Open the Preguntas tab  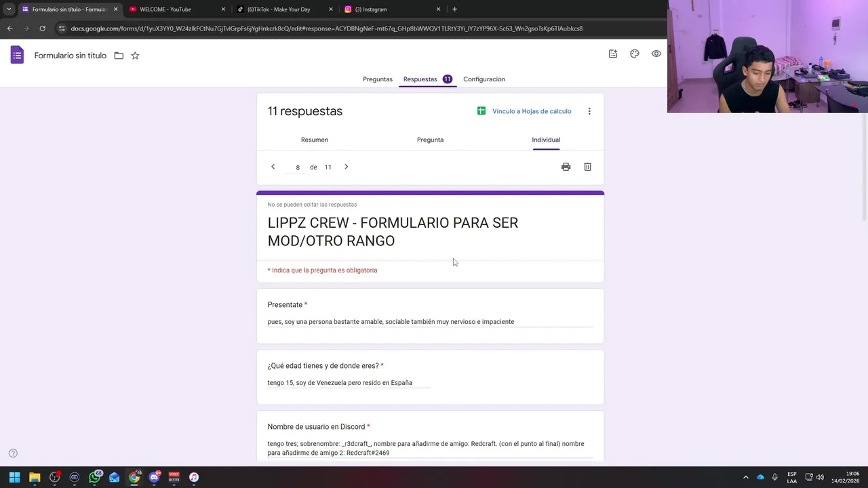(x=378, y=79)
